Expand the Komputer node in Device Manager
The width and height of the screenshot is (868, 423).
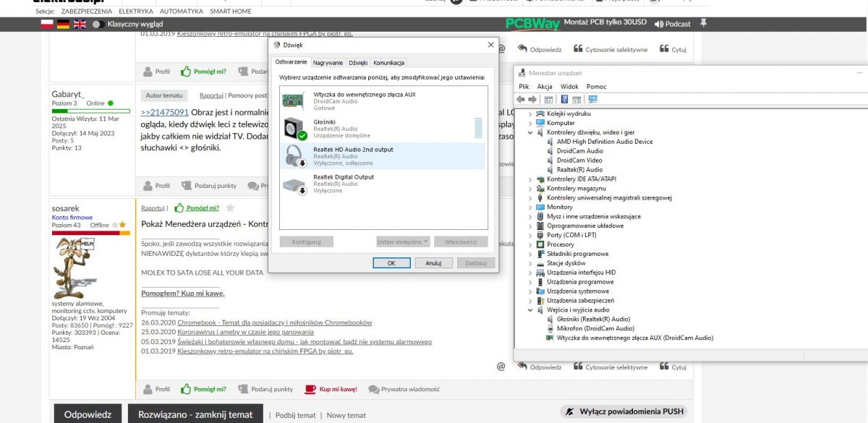531,123
